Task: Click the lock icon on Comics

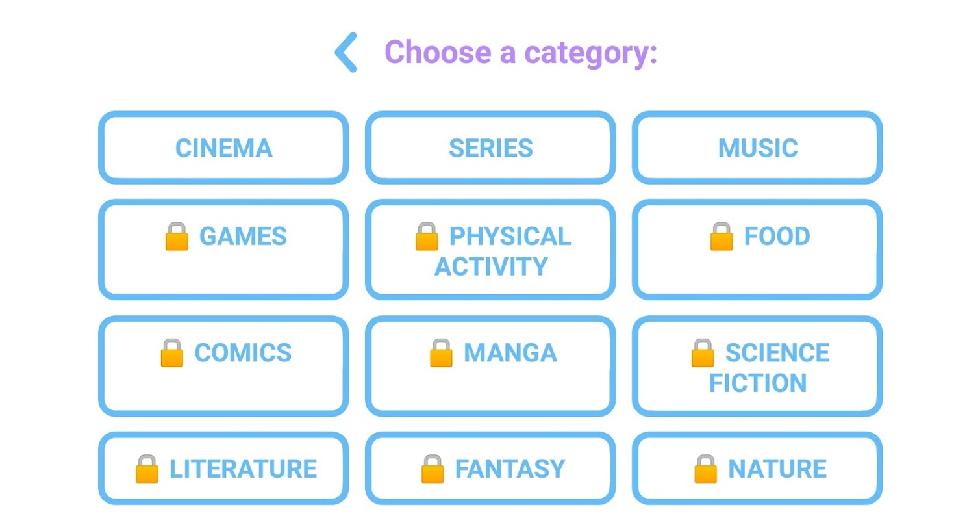Action: (172, 353)
